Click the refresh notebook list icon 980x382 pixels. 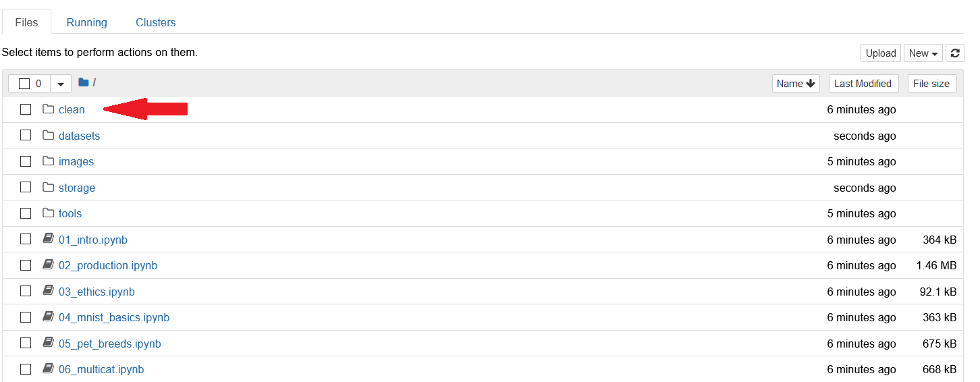955,53
